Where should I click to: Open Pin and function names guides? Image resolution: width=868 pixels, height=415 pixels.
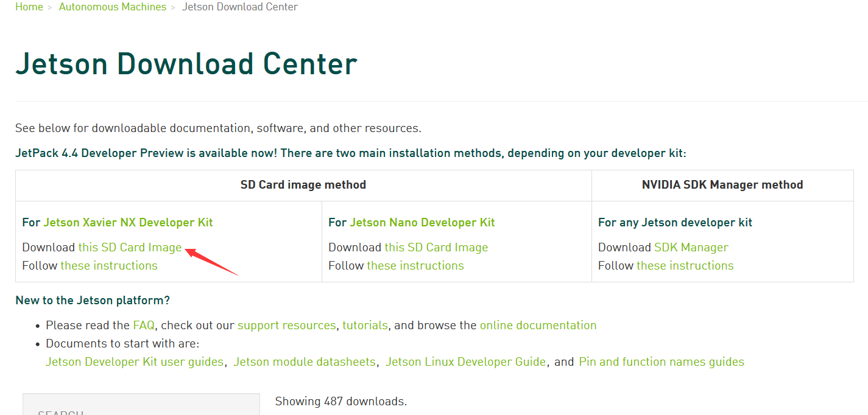click(x=662, y=361)
